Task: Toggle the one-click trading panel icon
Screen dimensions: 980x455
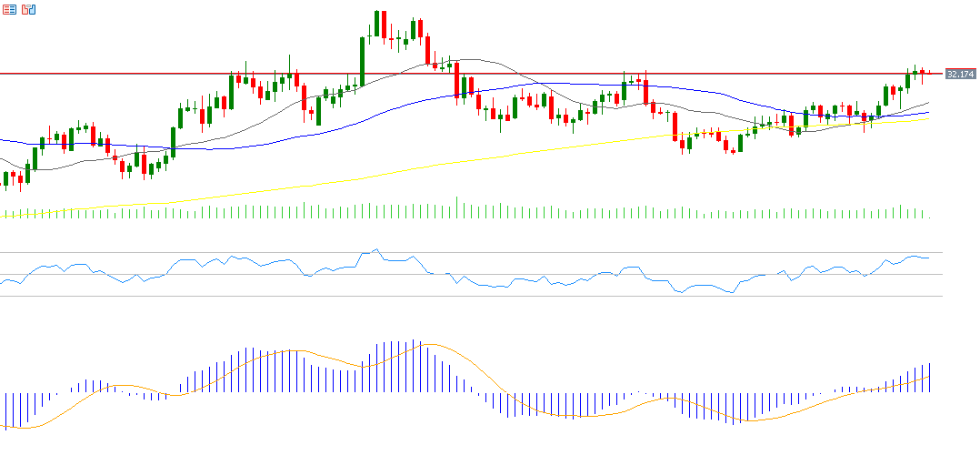Action: (29, 9)
